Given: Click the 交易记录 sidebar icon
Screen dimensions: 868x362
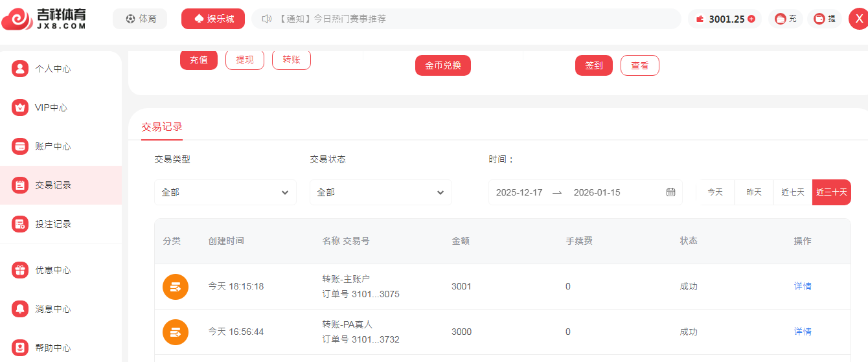Looking at the screenshot, I should 20,185.
